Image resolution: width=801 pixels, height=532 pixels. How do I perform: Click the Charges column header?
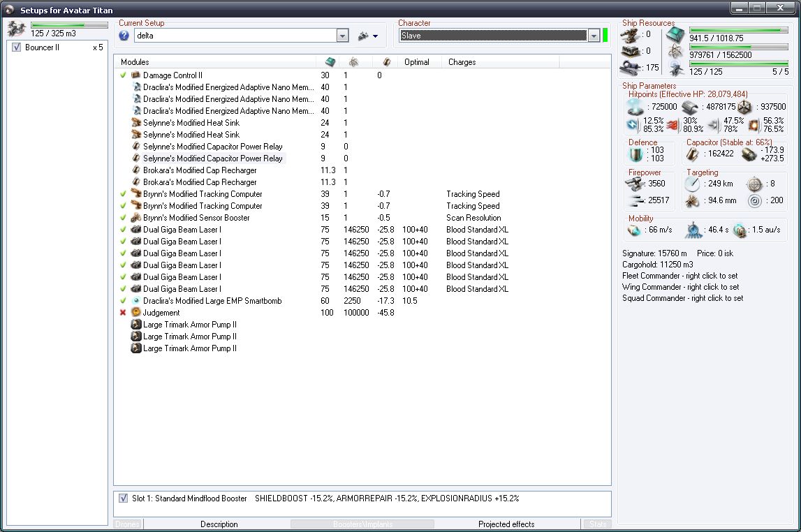coord(500,61)
